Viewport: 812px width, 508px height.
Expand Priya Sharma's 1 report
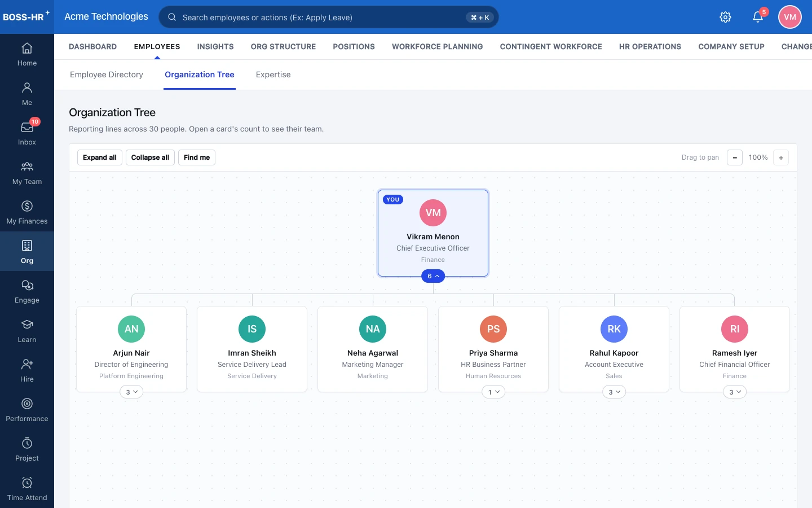(493, 392)
